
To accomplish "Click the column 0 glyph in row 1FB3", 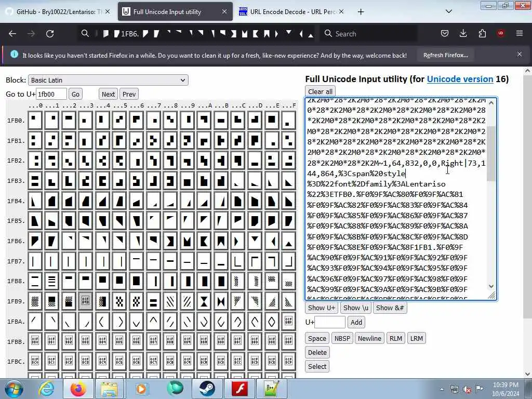I will coord(35,180).
